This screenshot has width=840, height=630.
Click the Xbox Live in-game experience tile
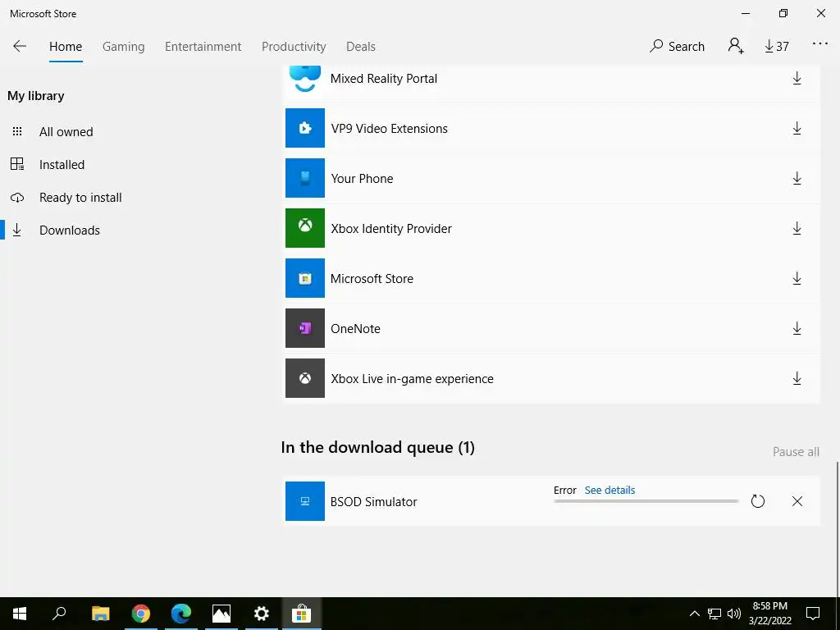pos(305,378)
